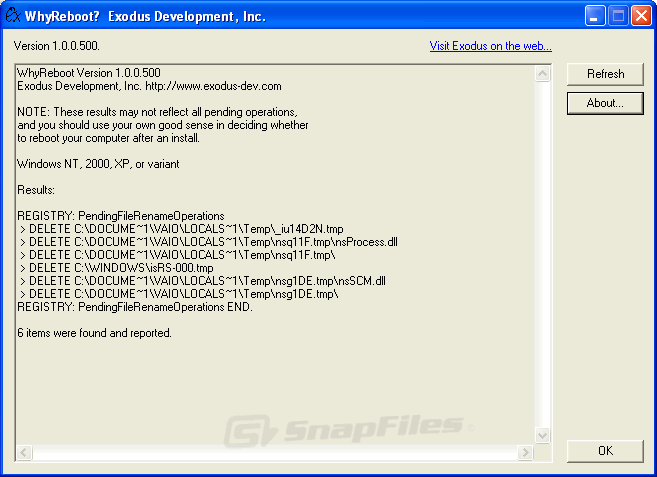Click the WhyReboot title bar app icon
This screenshot has width=657, height=477.
13,16
